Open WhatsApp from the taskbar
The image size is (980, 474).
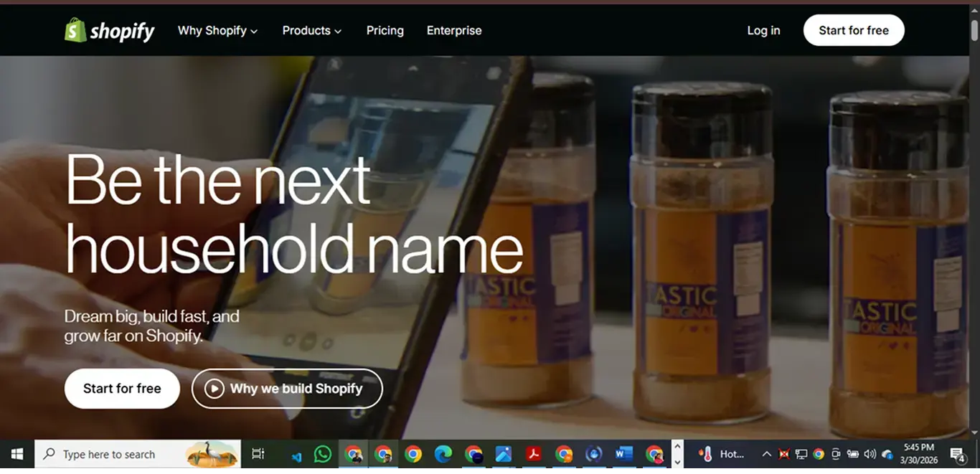(x=322, y=454)
